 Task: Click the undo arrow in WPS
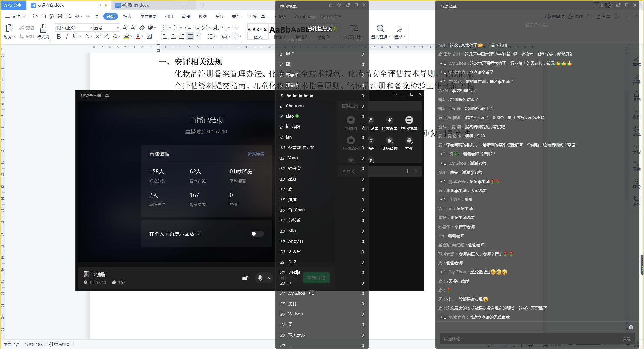click(x=77, y=16)
